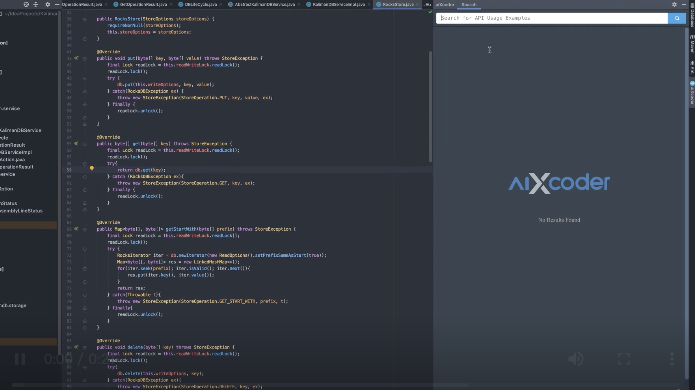Click the yellow intention lightbulb in the gutter
The height and width of the screenshot is (390, 695).
point(92,168)
